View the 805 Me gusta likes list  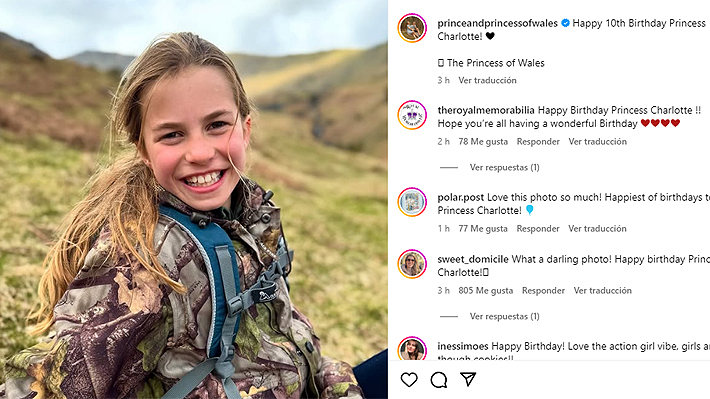485,290
